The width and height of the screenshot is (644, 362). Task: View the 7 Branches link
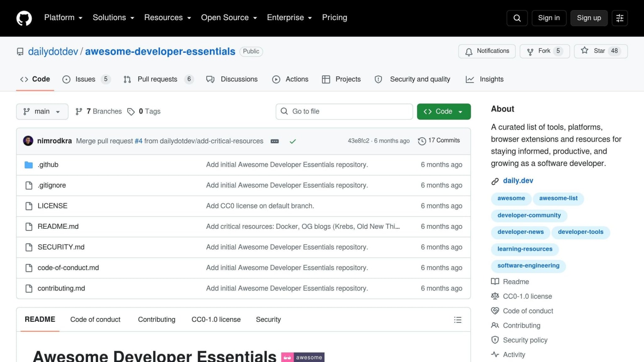point(99,111)
